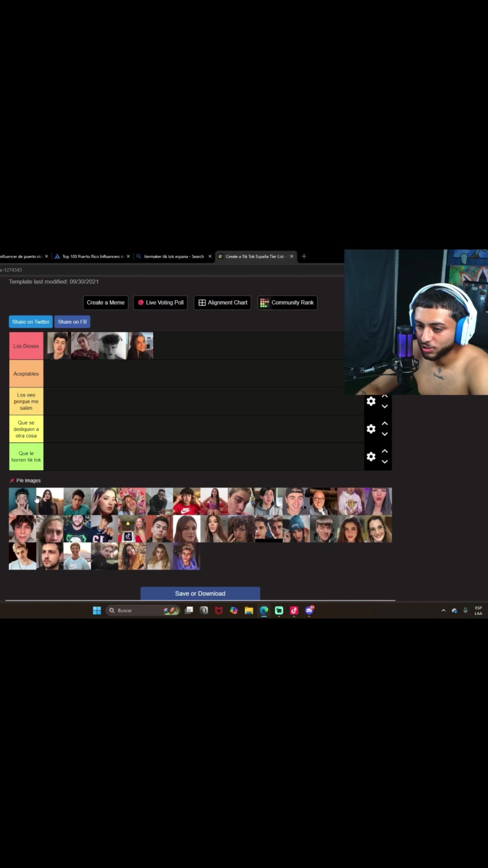The image size is (488, 868).
Task: Open the Community Rank page
Action: pos(287,302)
